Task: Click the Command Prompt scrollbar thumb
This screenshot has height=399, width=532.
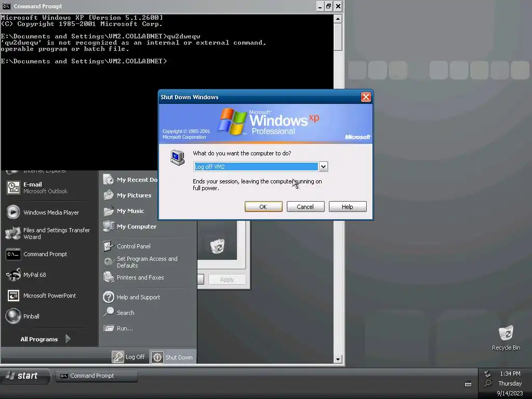Action: click(338, 37)
